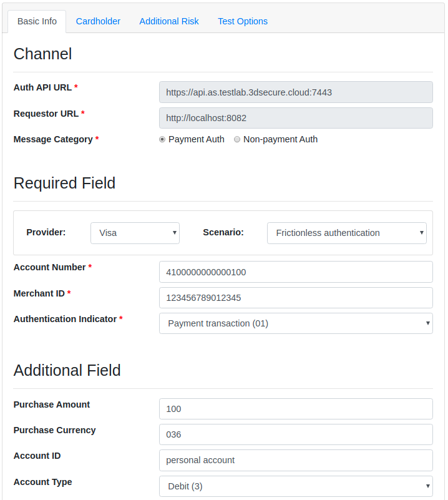Click the Account Number field label
Screen dimensions: 448x500
[49, 267]
